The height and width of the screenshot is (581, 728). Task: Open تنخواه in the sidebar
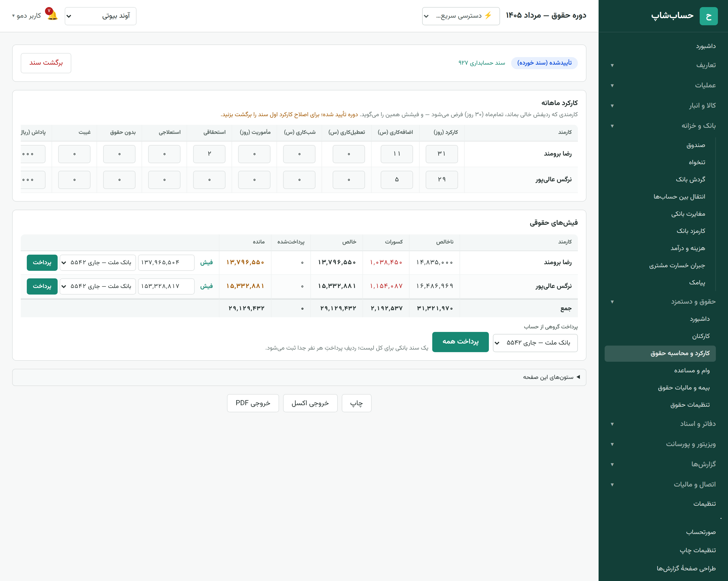coord(697,162)
